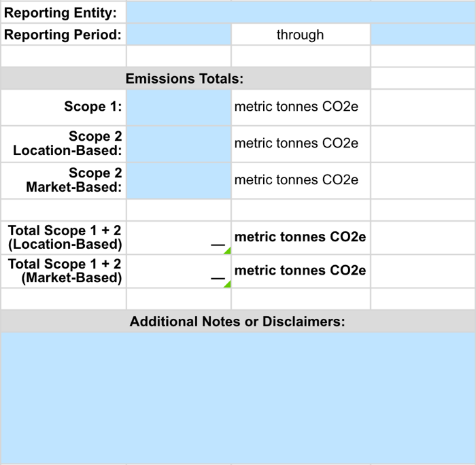The height and width of the screenshot is (465, 476).
Task: Select the Reporting Period start date cell
Action: [179, 35]
